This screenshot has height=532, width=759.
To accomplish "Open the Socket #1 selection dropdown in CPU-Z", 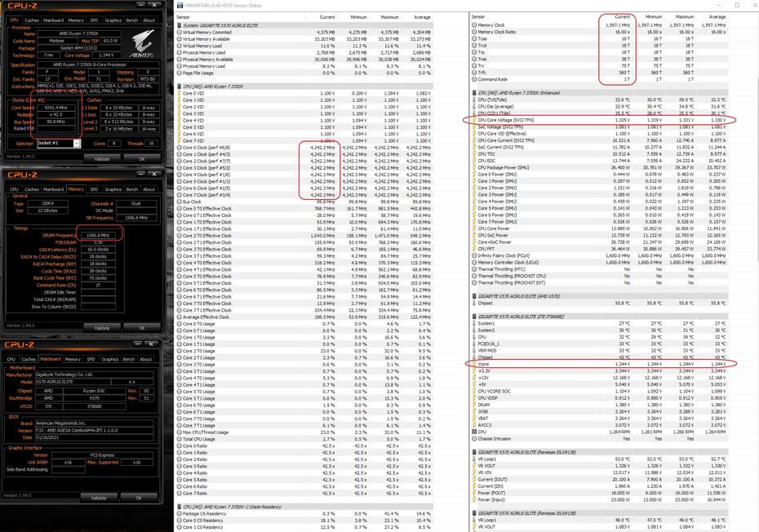I will (77, 144).
